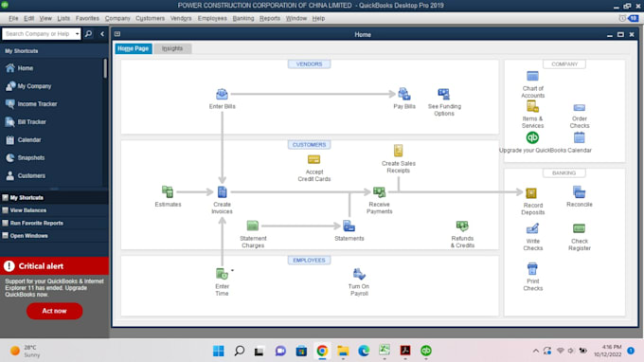Screen dimensions: 644x362
Task: Click the VENDORS section button
Action: [x=310, y=64]
